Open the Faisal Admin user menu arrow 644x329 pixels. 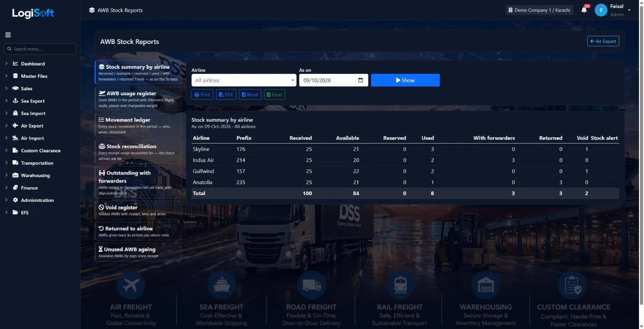[x=629, y=10]
